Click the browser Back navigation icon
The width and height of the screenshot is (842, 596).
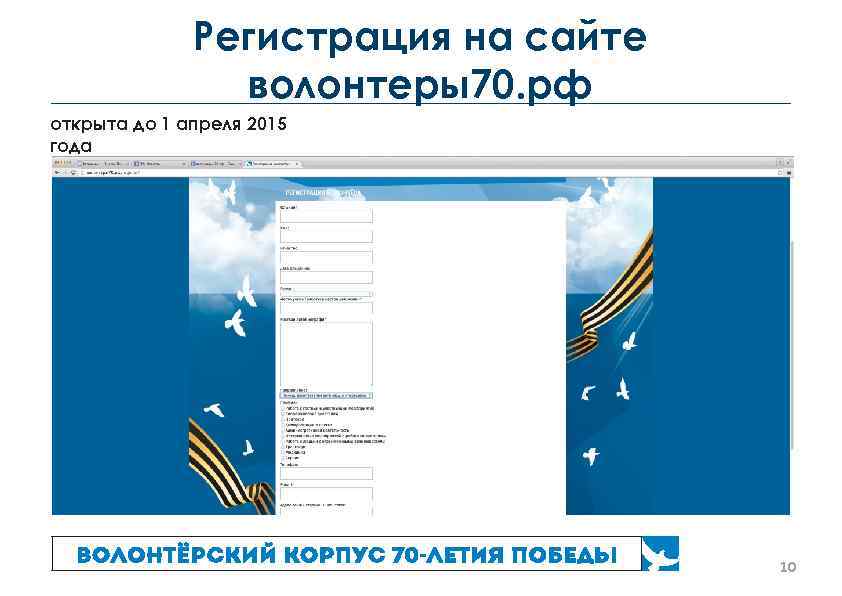tap(58, 171)
